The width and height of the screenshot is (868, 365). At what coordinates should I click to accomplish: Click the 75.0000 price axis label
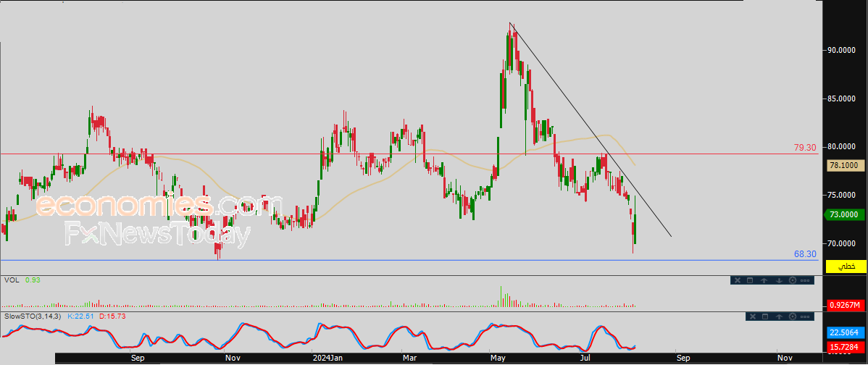tap(841, 196)
